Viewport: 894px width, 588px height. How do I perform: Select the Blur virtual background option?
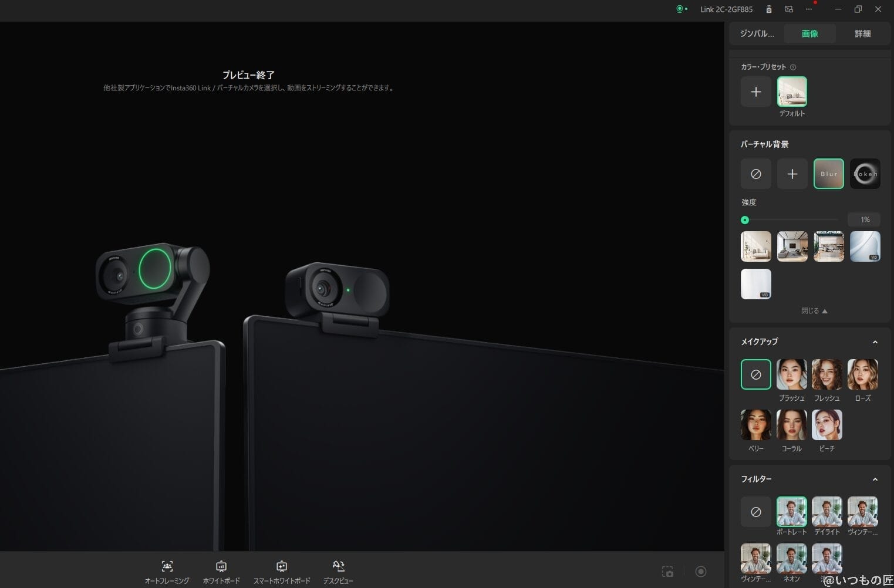(828, 174)
